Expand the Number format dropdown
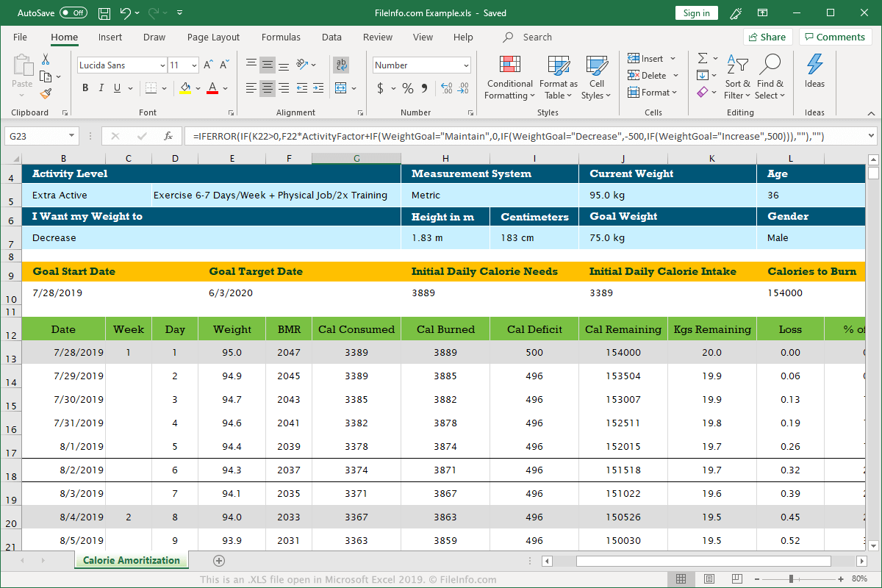The height and width of the screenshot is (588, 882). 466,65
